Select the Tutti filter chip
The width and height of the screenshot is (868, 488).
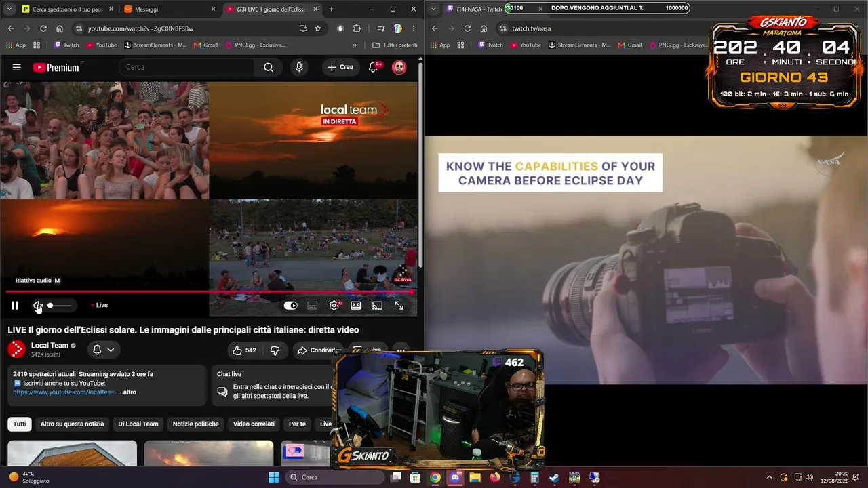[x=20, y=424]
